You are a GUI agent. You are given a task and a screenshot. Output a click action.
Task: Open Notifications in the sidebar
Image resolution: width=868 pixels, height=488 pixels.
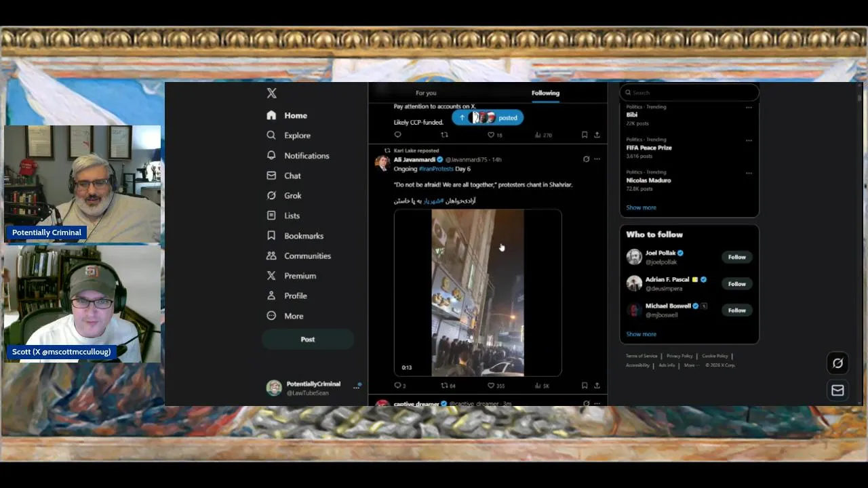pyautogui.click(x=298, y=155)
